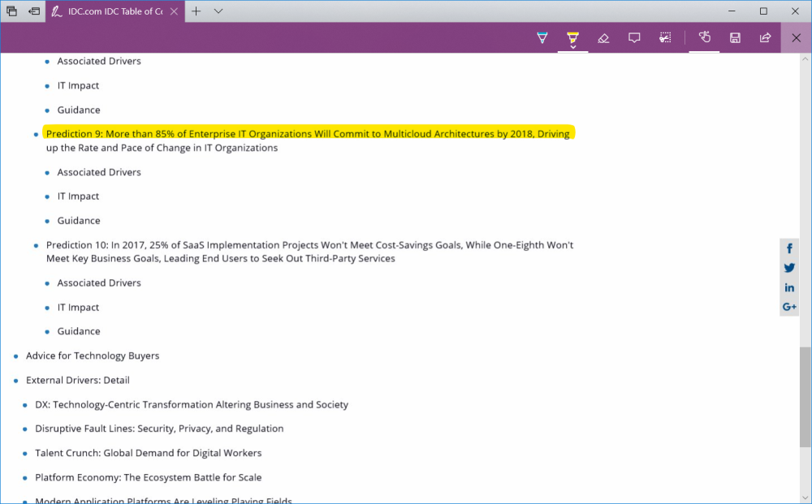Open Associated Drivers link above Prediction 9
The width and height of the screenshot is (812, 504).
pos(99,61)
